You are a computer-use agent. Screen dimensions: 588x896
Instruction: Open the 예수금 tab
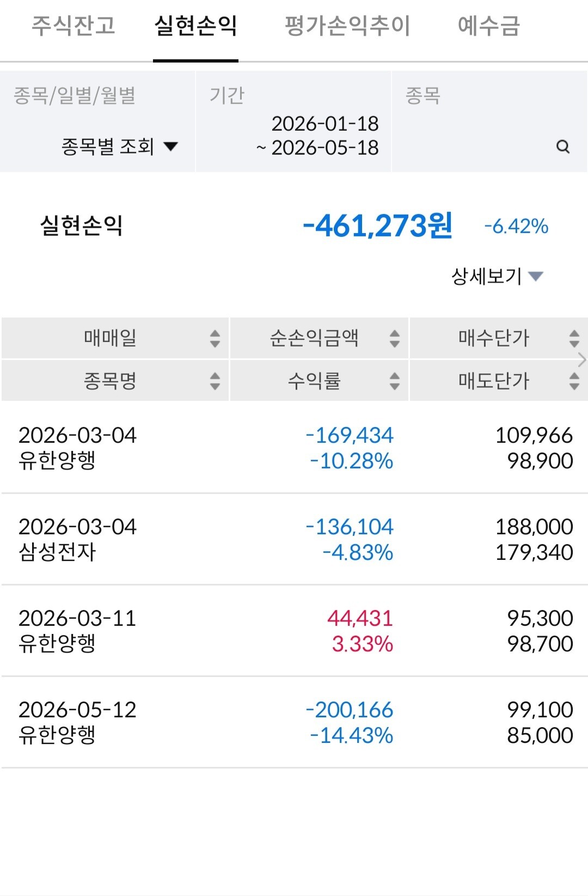tap(489, 26)
